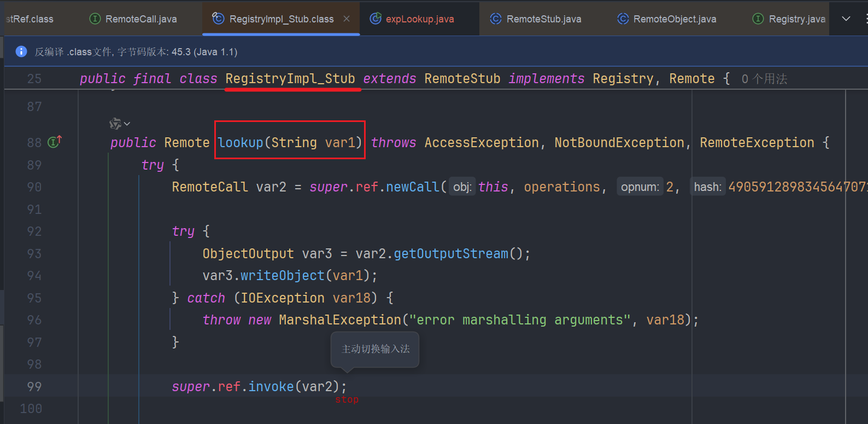Viewport: 868px width, 424px height.
Task: Open the RemoteObject.java tab
Action: [675, 19]
